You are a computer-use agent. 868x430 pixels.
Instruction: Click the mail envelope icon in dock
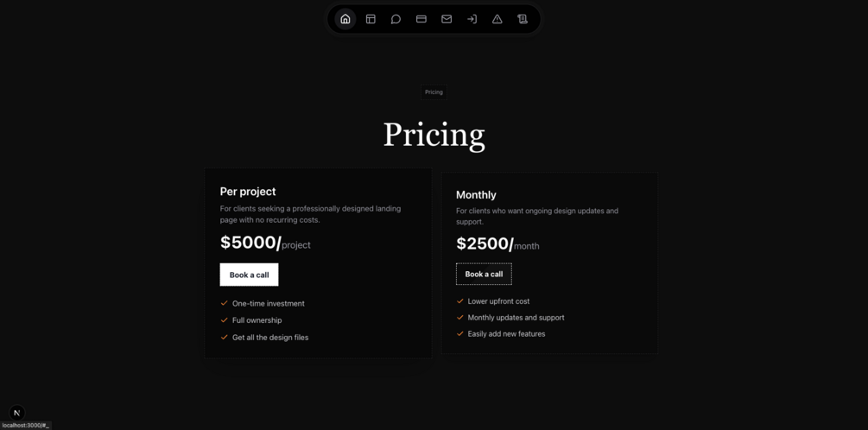[447, 19]
